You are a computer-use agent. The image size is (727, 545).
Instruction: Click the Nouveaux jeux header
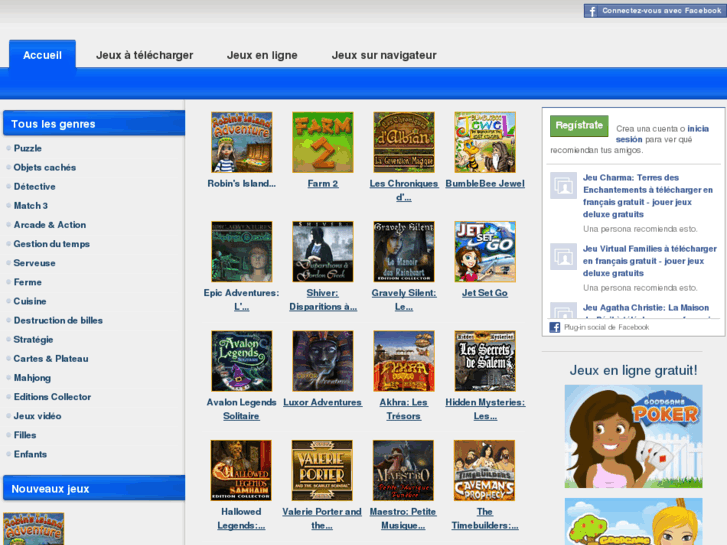[x=94, y=488]
